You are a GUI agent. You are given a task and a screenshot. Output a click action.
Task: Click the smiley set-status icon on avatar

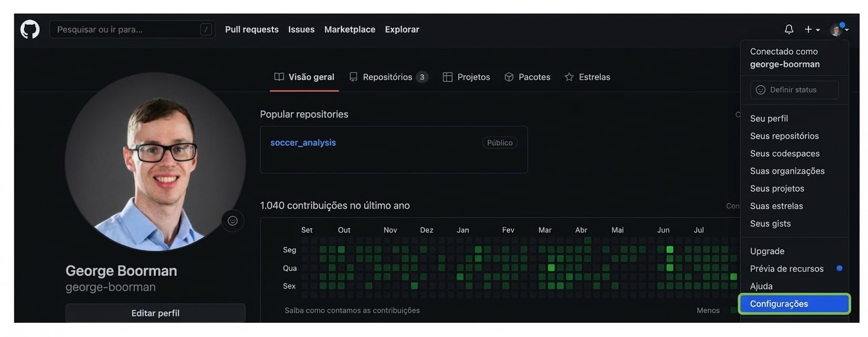pos(233,221)
